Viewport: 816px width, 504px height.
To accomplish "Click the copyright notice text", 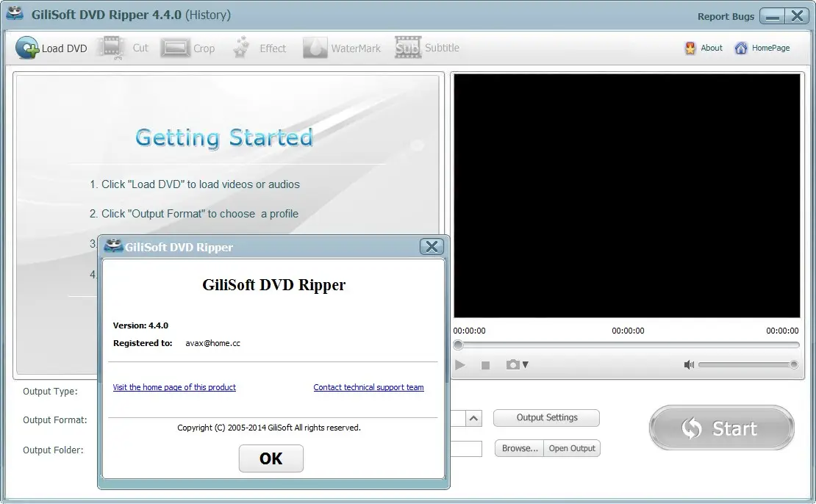I will click(269, 428).
